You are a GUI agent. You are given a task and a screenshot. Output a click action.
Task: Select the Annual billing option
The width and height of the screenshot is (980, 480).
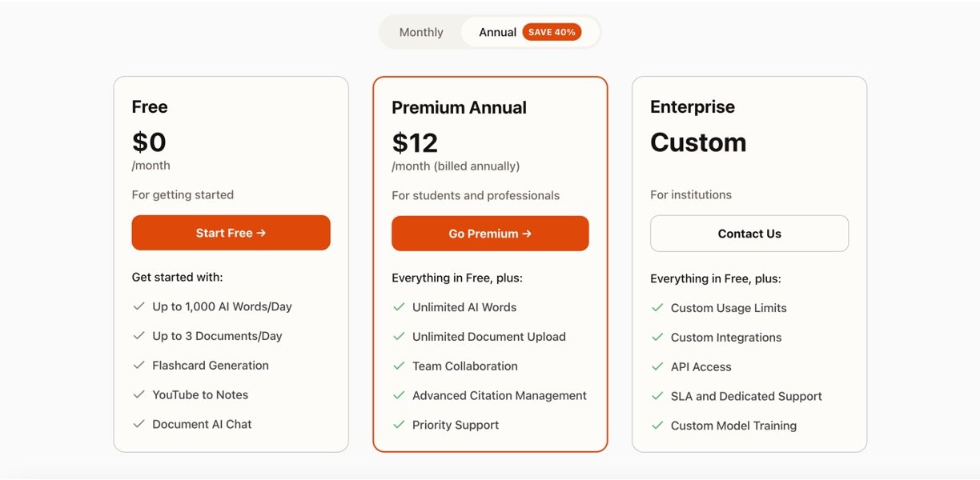tap(497, 32)
